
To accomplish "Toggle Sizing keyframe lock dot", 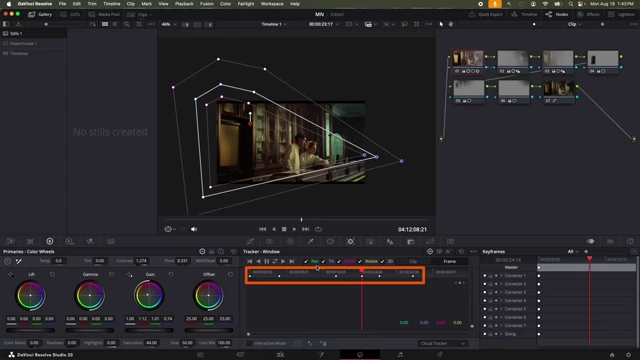I will coord(485,334).
